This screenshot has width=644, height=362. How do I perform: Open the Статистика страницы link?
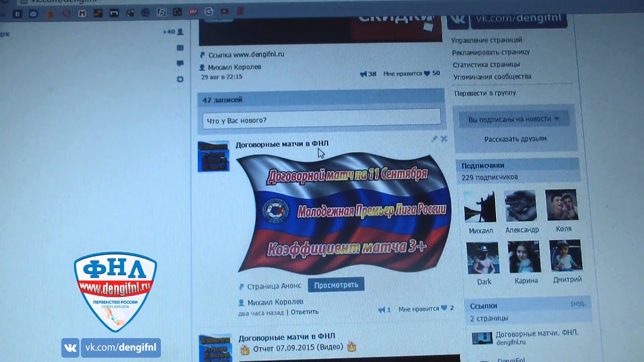pyautogui.click(x=486, y=65)
